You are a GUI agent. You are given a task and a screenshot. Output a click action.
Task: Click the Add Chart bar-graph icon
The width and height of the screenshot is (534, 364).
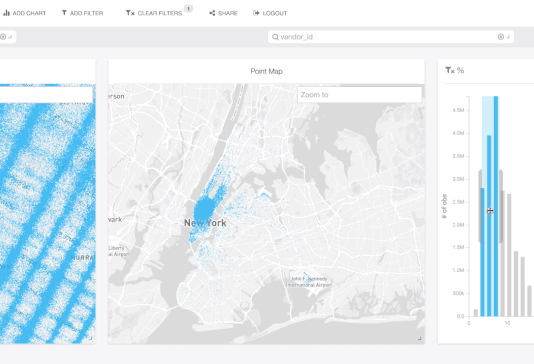tap(6, 13)
